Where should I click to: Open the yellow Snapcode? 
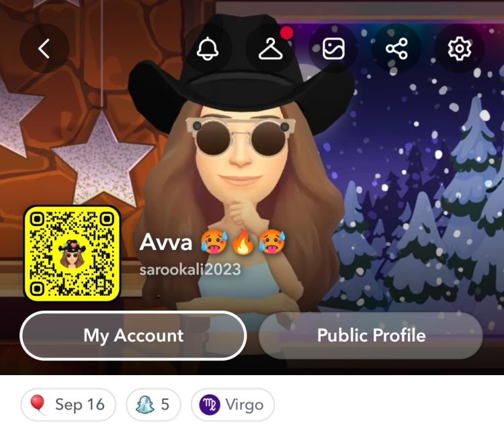pos(73,254)
